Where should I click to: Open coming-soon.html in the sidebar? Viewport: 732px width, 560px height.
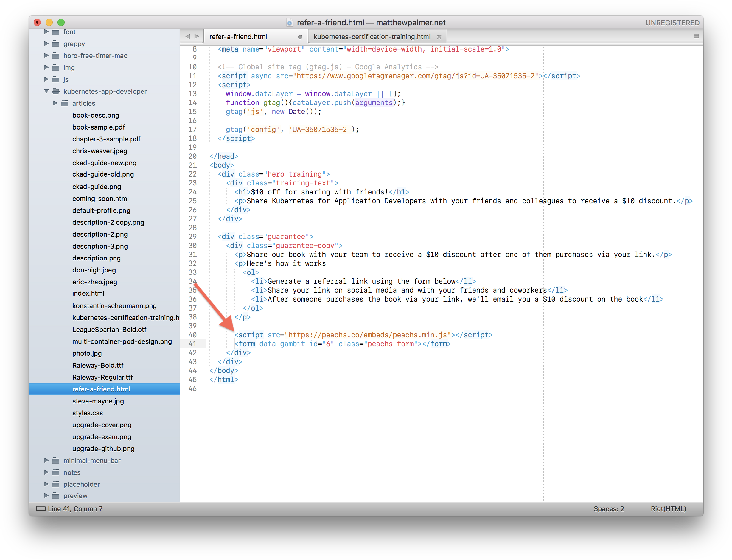click(100, 199)
